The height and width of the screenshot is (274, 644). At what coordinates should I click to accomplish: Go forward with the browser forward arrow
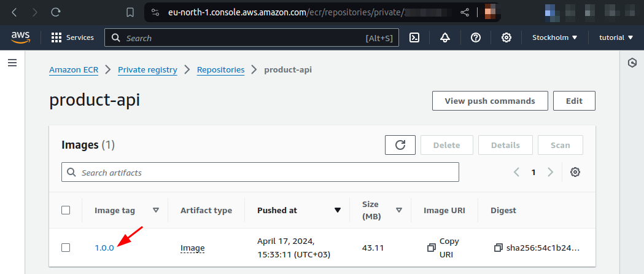point(35,13)
